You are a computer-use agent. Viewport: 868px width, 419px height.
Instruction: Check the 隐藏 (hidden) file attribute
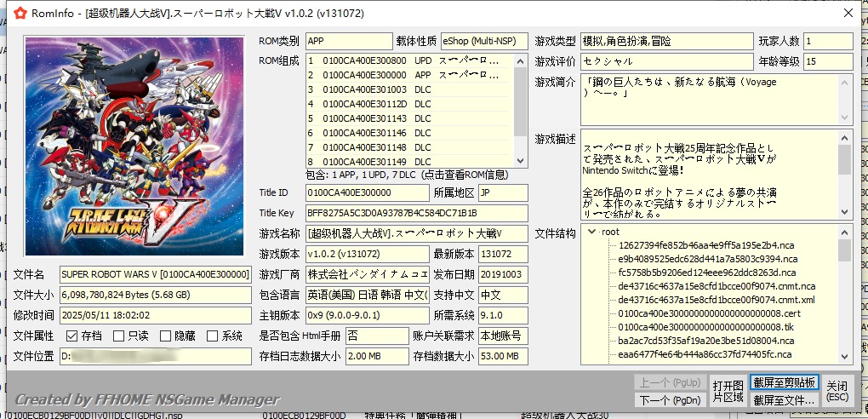pyautogui.click(x=163, y=336)
